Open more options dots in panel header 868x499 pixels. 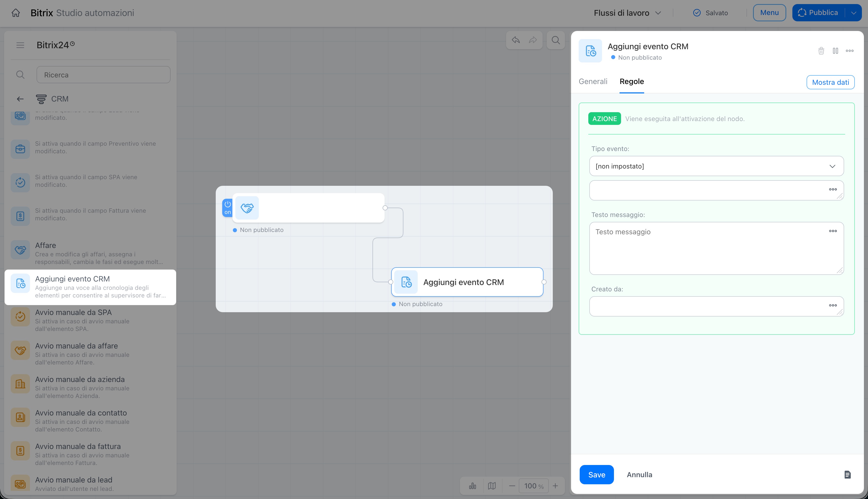tap(849, 51)
